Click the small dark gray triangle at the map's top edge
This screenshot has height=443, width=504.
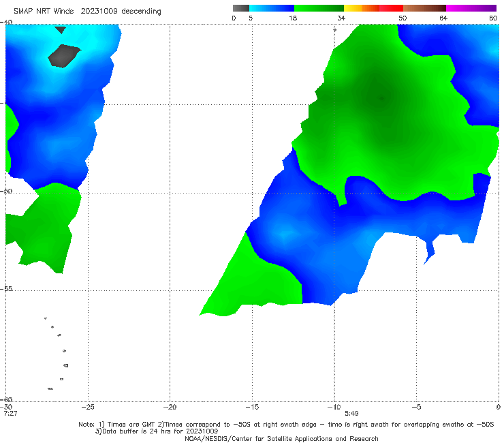tap(61, 30)
